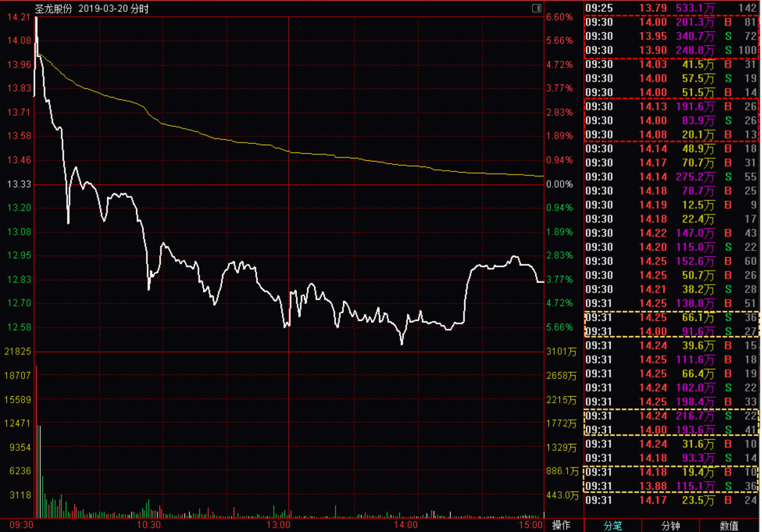Screen dimensions: 762x532
Task: Select the tick row with volume 93.3万
Action: (671, 458)
